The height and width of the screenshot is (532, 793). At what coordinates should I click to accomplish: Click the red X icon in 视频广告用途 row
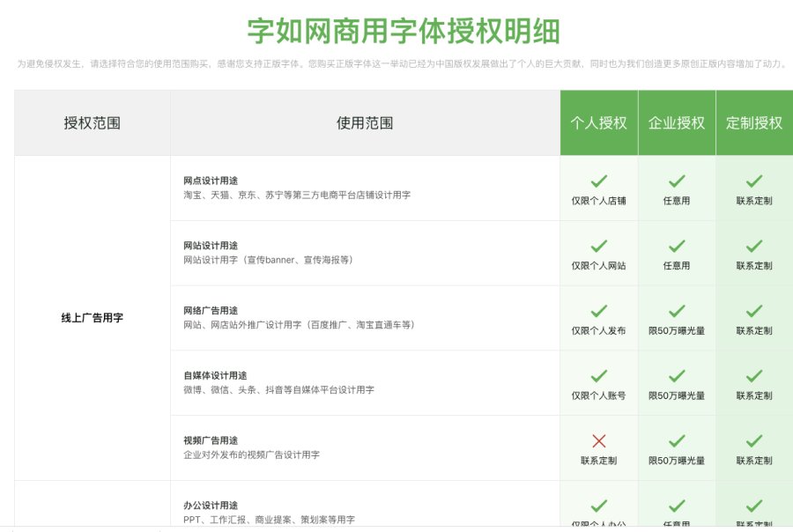point(599,441)
